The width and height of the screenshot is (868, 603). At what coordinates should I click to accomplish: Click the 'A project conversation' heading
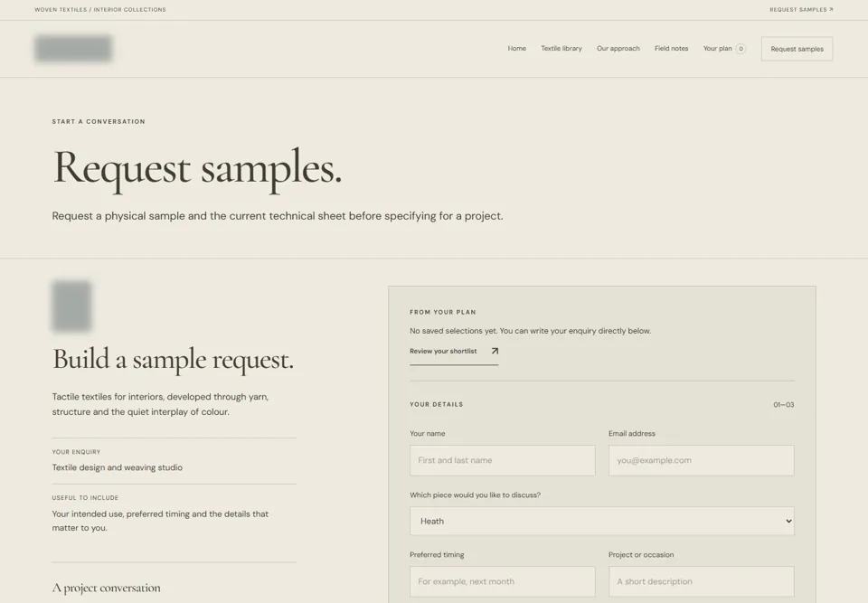point(107,588)
